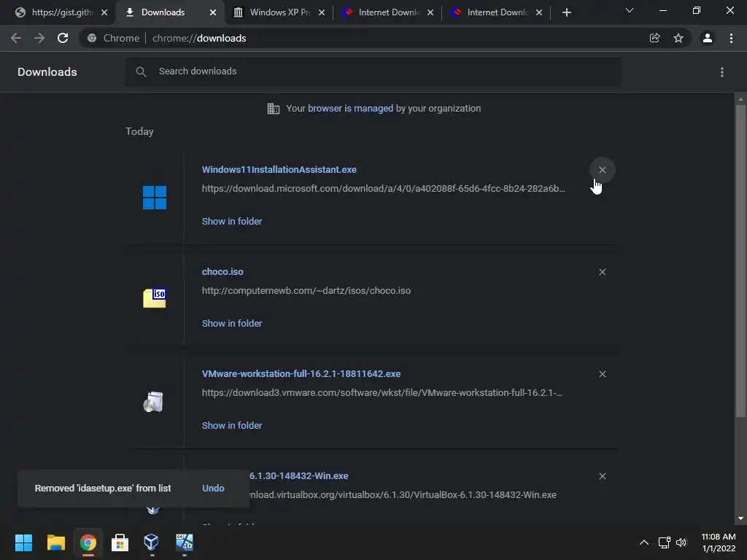Open the Windows Start menu

click(x=23, y=542)
